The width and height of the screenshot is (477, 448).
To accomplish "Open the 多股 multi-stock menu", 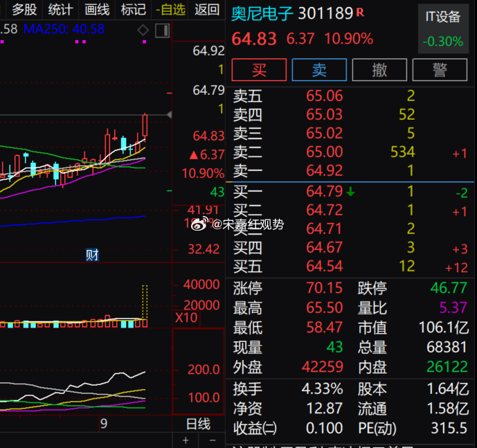I will pyautogui.click(x=24, y=10).
